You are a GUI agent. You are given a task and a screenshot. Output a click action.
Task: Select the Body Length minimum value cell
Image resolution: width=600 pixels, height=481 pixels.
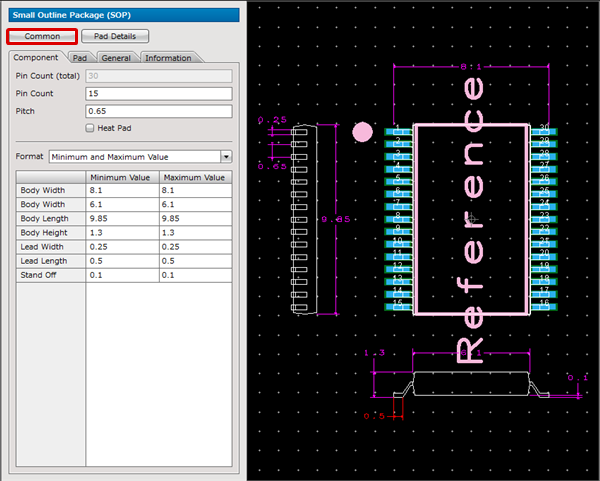click(122, 218)
